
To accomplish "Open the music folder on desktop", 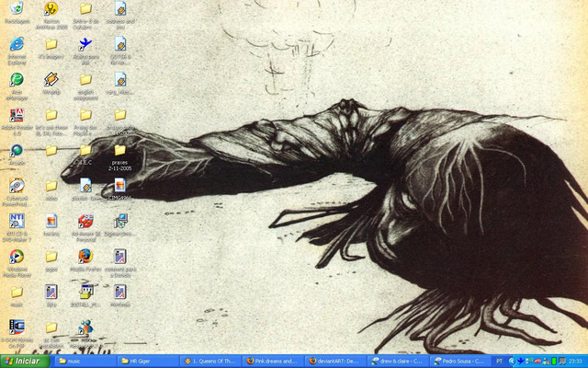I will click(x=17, y=292).
